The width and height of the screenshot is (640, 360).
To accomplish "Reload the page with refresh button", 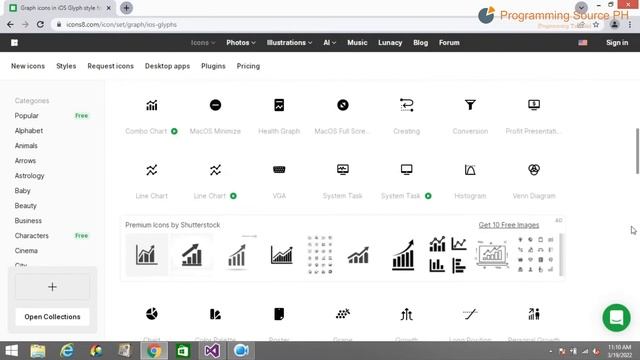I will (x=40, y=24).
